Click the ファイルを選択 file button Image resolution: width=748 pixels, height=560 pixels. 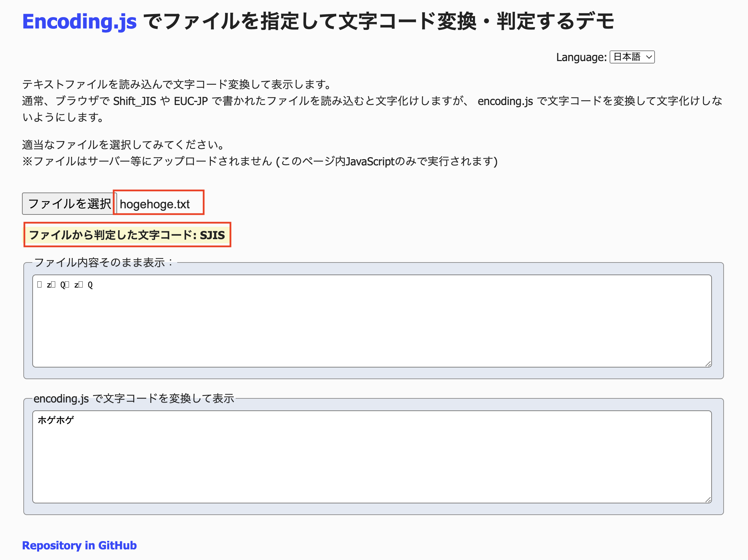click(x=69, y=203)
